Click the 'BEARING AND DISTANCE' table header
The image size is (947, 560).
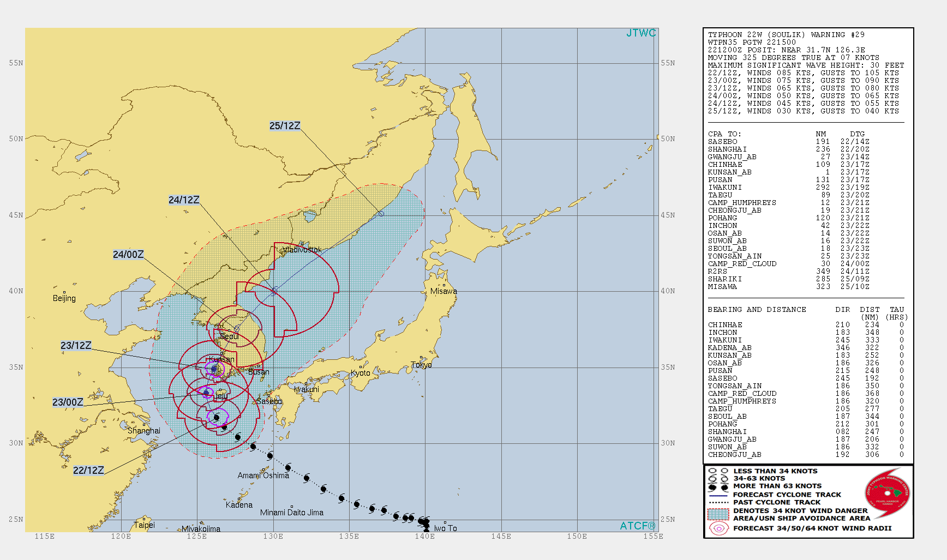(757, 309)
